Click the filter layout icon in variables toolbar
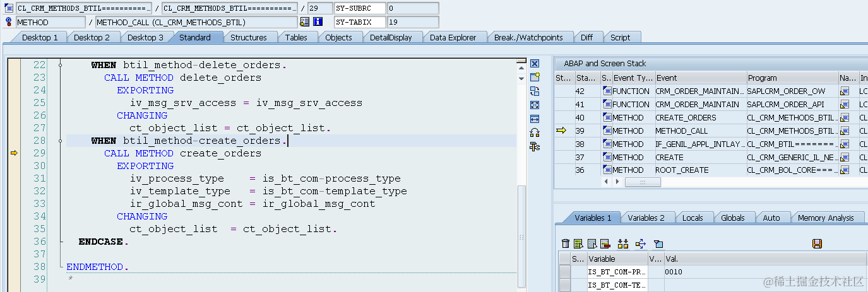The height and width of the screenshot is (292, 868). tap(658, 243)
